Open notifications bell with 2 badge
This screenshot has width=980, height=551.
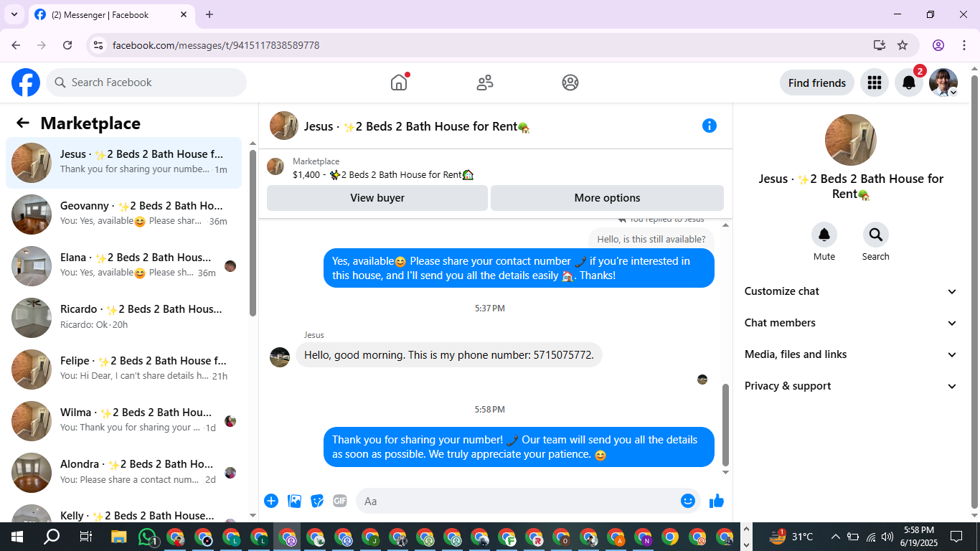click(x=909, y=83)
